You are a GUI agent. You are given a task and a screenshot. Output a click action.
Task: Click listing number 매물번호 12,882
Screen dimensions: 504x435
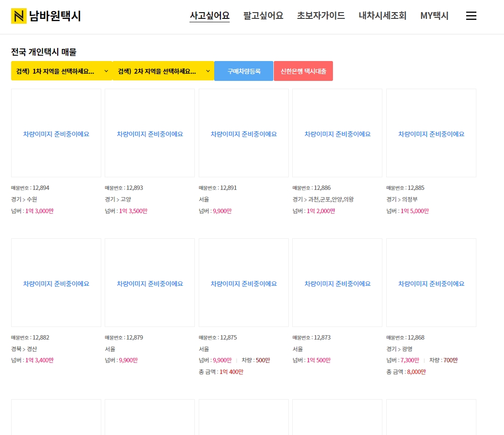pyautogui.click(x=30, y=337)
